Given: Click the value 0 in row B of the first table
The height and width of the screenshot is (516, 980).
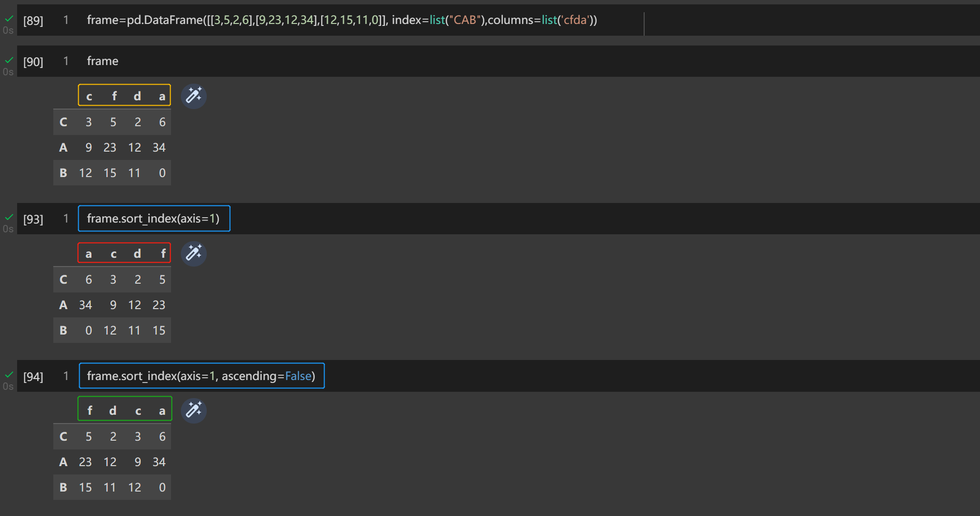Looking at the screenshot, I should click(x=162, y=173).
